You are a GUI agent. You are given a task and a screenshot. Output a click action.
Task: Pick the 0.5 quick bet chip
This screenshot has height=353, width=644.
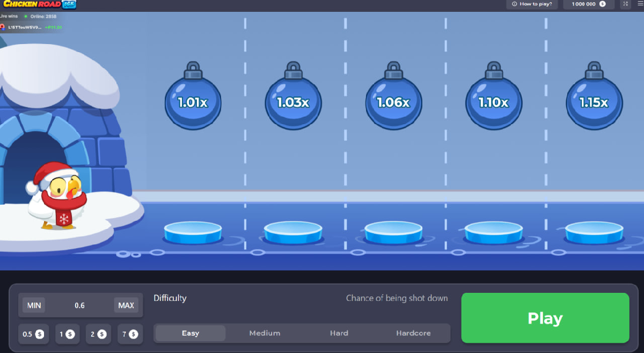pos(33,334)
